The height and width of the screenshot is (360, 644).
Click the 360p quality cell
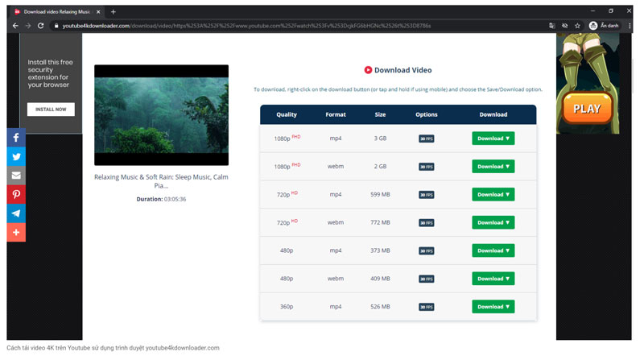[287, 307]
